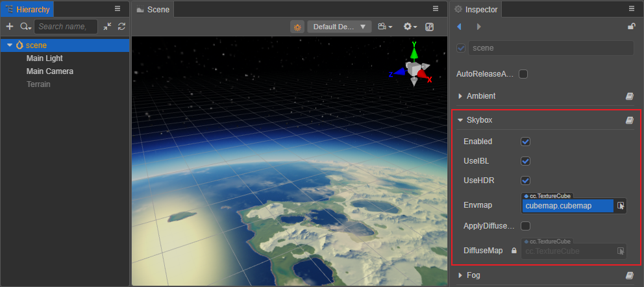Switch to the Hierarchy tab

[x=27, y=9]
